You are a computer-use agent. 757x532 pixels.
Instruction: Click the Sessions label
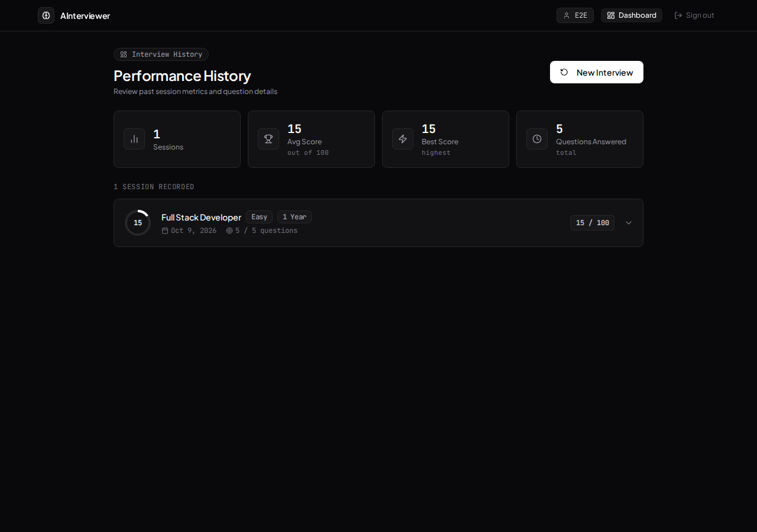[x=168, y=147]
